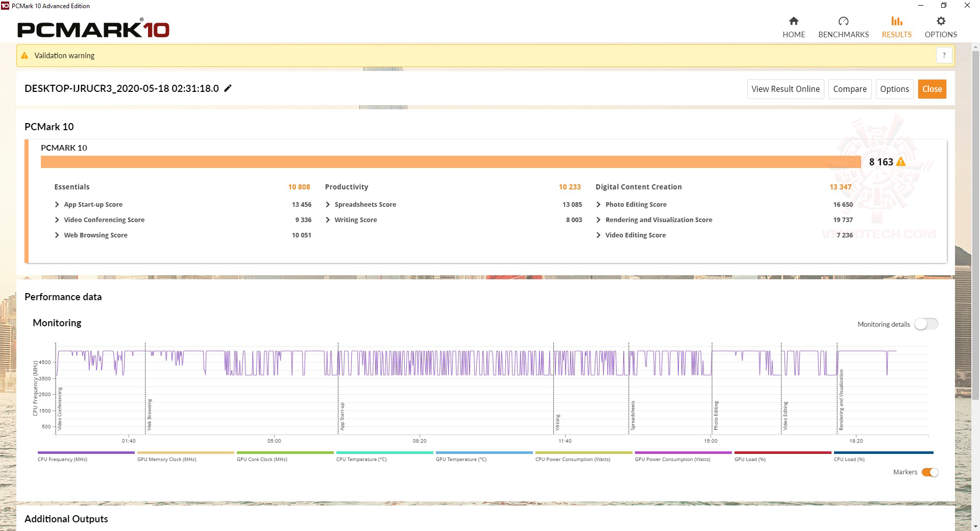Click the vertical scrollbar thumb
980x531 pixels.
[x=975, y=225]
